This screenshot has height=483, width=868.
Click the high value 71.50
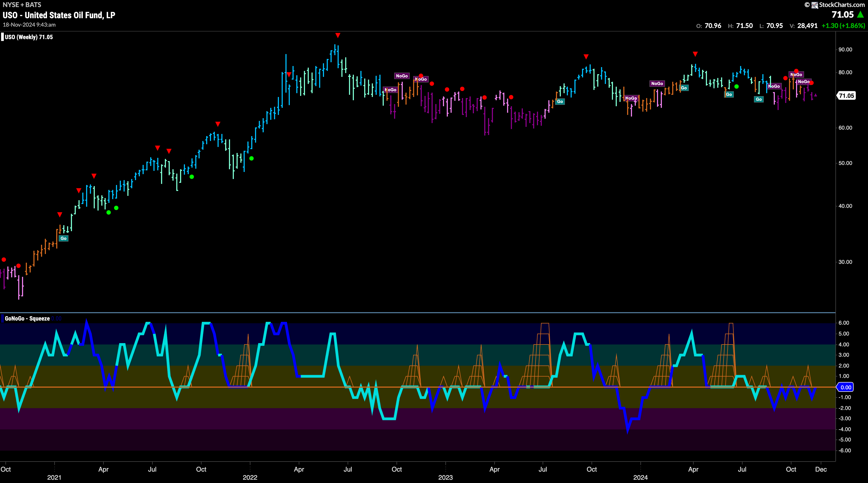point(744,26)
